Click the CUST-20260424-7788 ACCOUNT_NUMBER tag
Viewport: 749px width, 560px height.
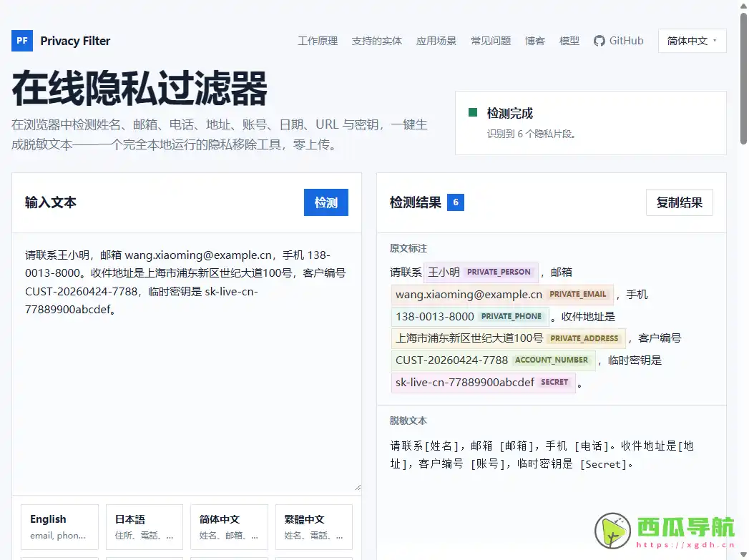494,360
